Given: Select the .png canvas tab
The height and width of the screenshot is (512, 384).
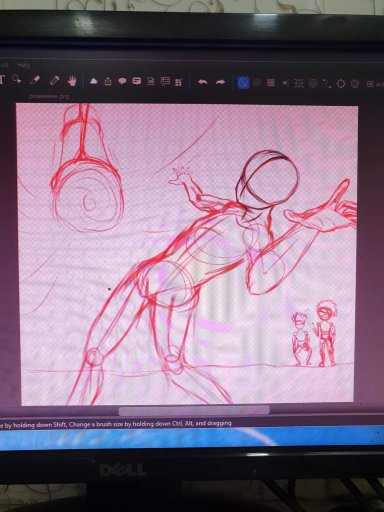Looking at the screenshot, I should (x=49, y=97).
